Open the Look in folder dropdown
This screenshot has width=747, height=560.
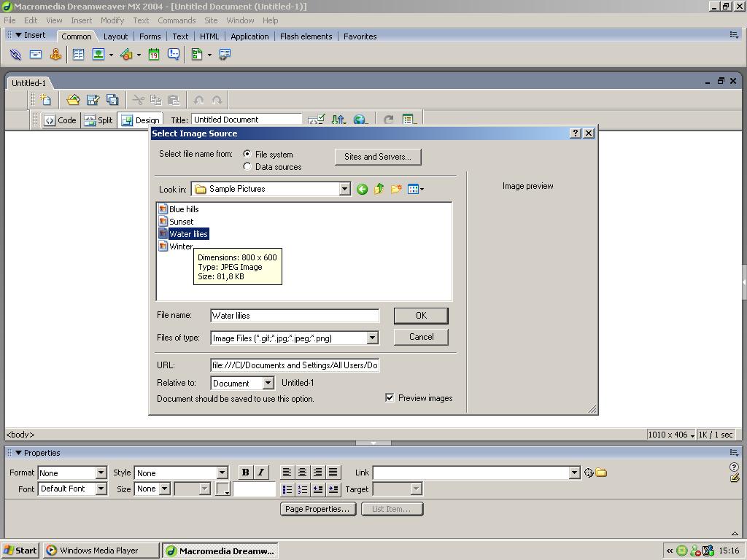point(344,190)
